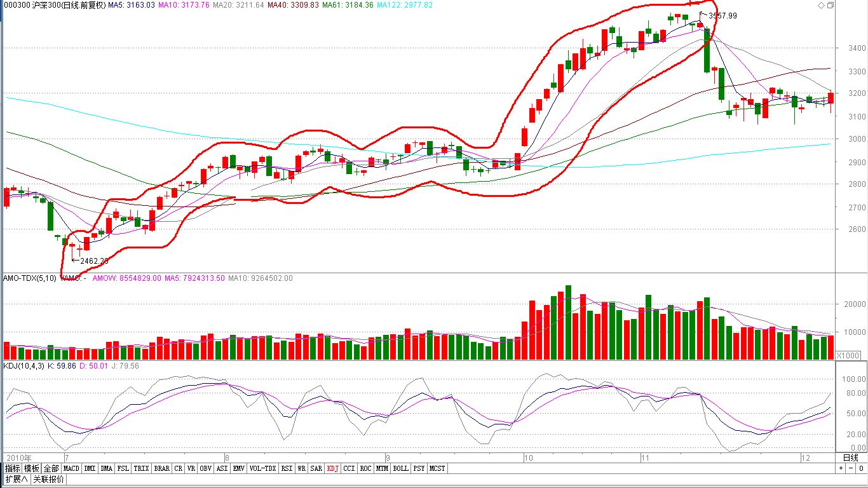
Task: Switch to the 全部 tab
Action: point(51,468)
